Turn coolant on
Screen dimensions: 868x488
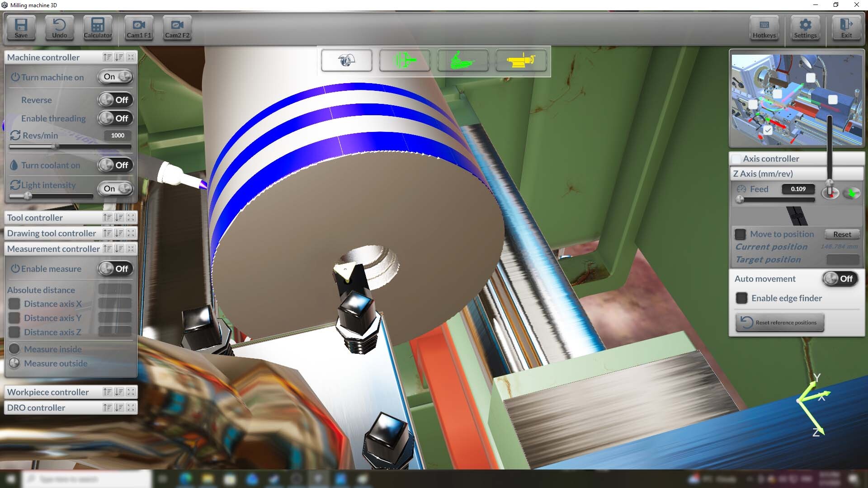point(115,165)
